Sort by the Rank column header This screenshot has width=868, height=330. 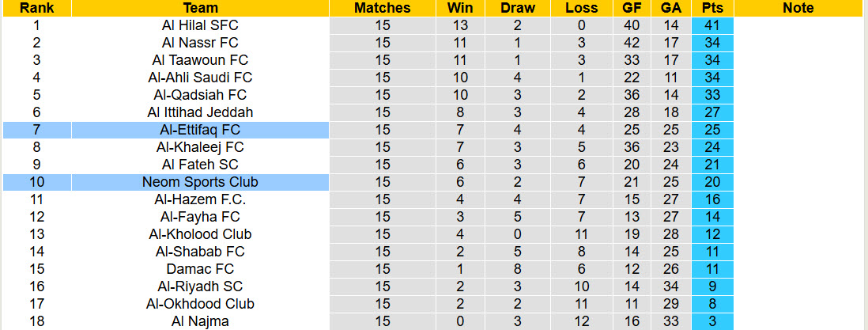tap(36, 8)
